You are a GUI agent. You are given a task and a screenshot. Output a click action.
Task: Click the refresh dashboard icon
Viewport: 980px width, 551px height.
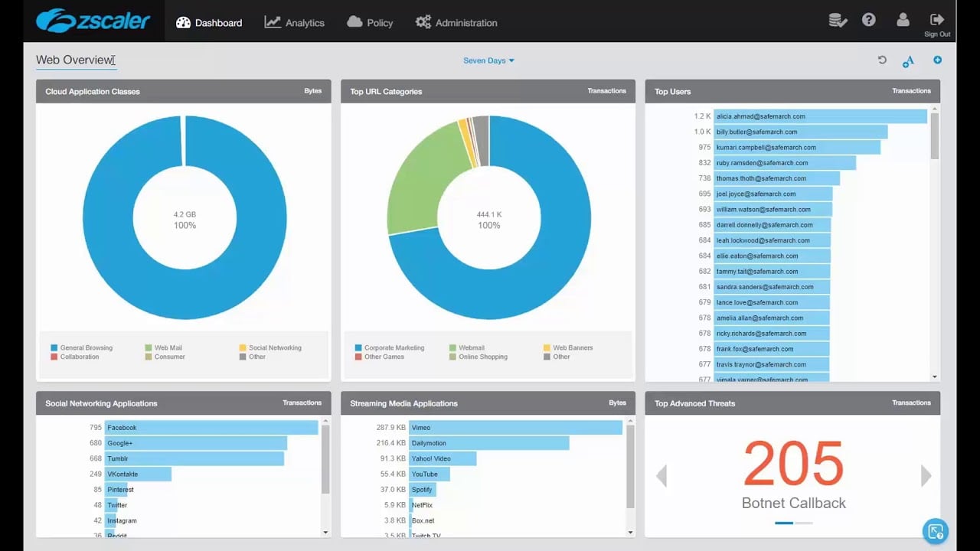pyautogui.click(x=882, y=60)
